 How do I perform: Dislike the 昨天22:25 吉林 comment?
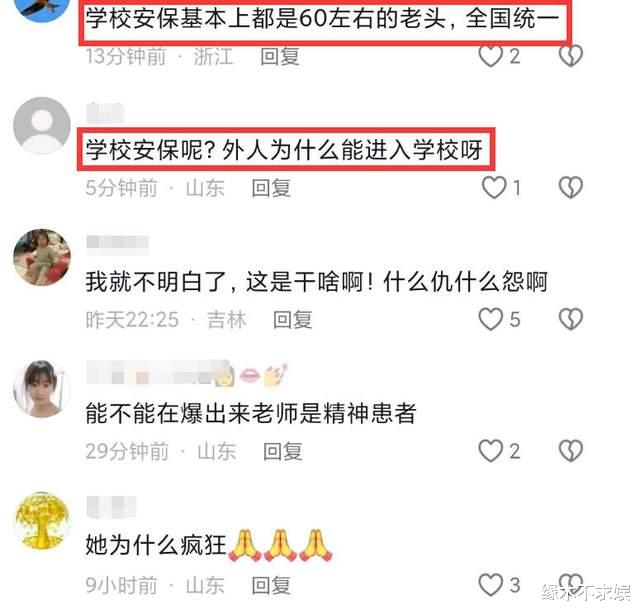click(571, 319)
